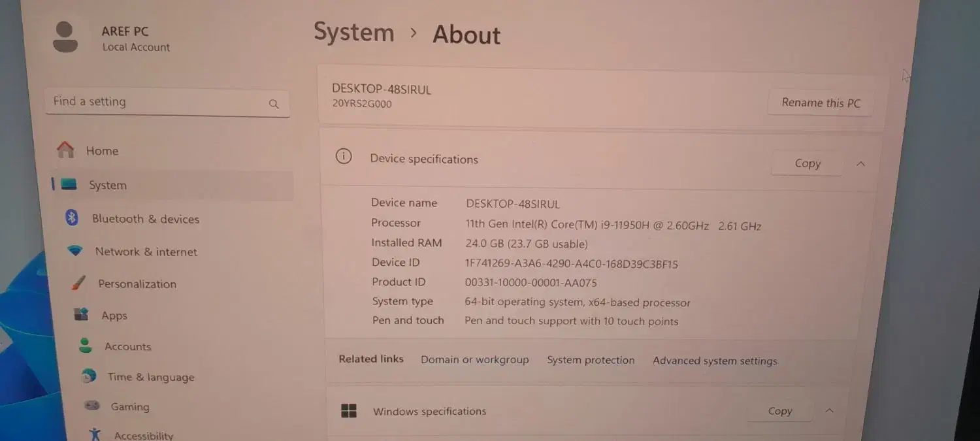Click the System breadcrumb in header
The width and height of the screenshot is (980, 441).
tap(353, 33)
